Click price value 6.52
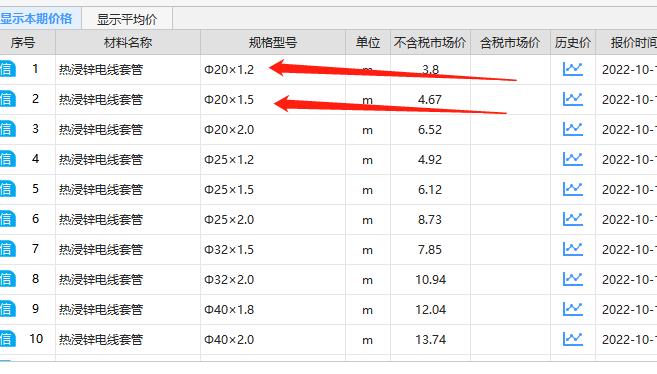 click(430, 130)
